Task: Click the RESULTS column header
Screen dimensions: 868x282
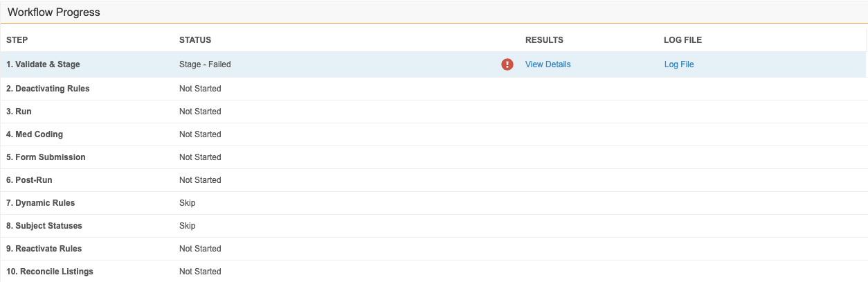Action: point(544,40)
